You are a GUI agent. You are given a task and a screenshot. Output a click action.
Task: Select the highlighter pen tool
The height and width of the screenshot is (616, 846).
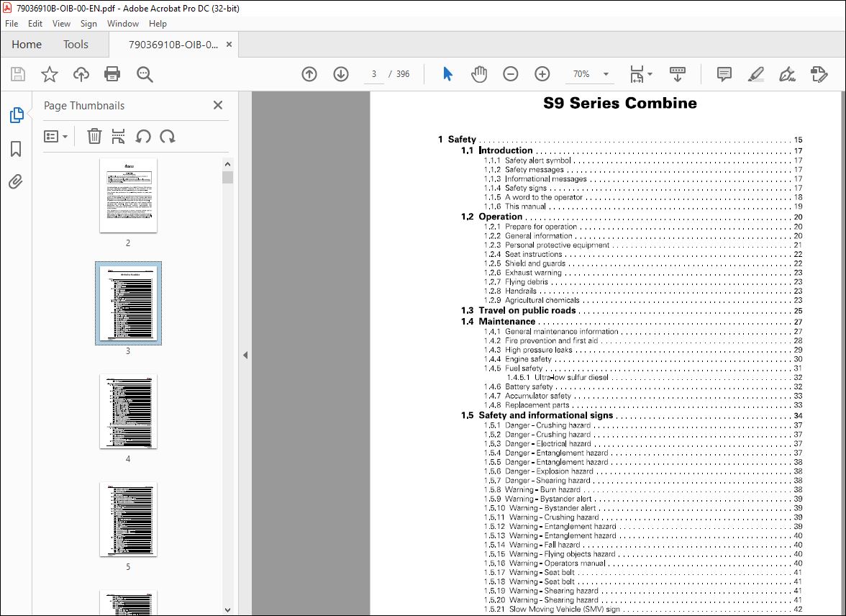tap(756, 74)
